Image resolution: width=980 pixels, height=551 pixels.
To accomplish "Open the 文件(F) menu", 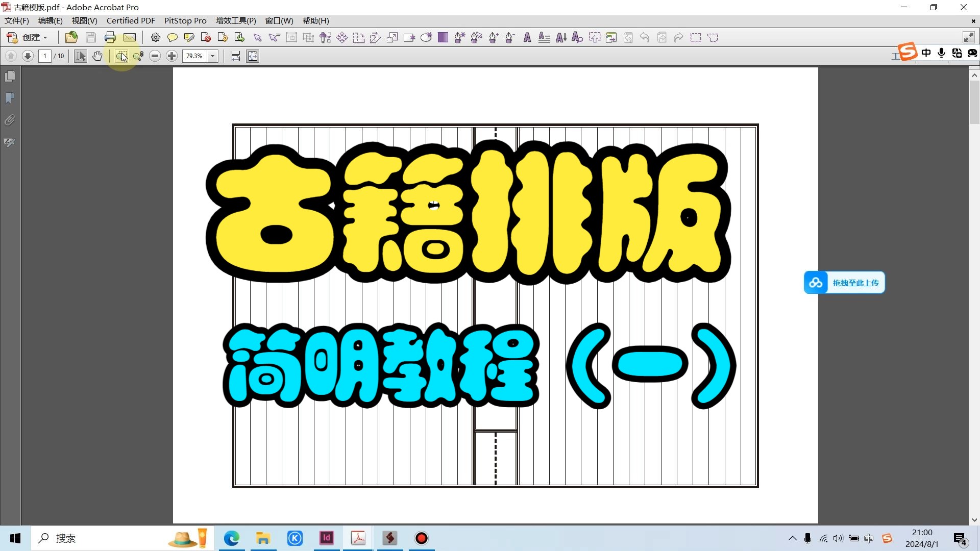I will point(17,20).
